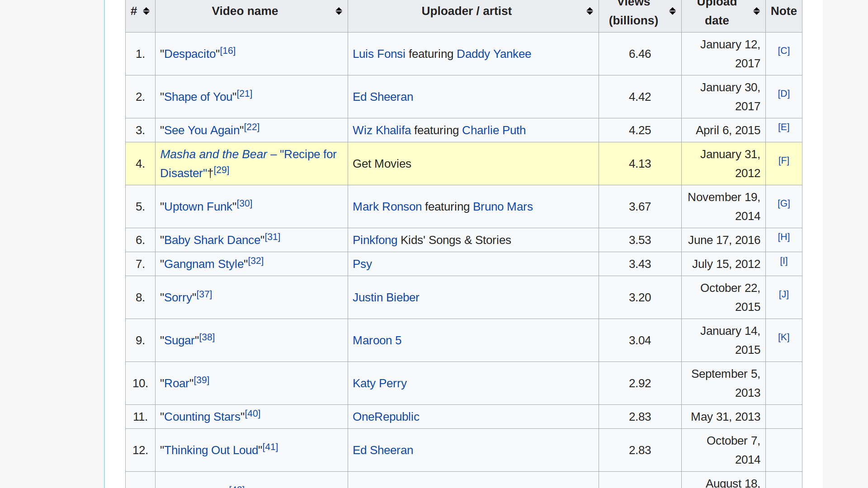Open citation [37] next to Sorry

coord(204,295)
